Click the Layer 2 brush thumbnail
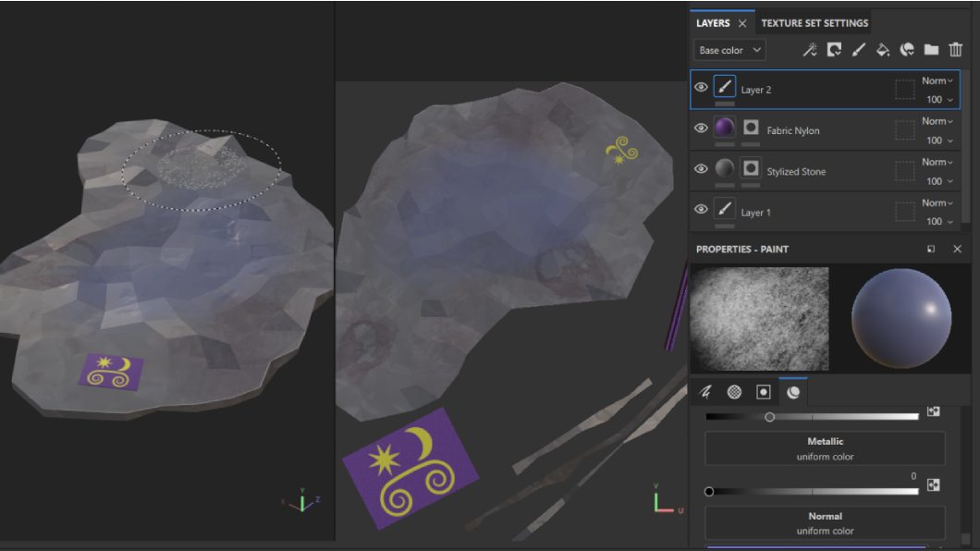 click(725, 87)
